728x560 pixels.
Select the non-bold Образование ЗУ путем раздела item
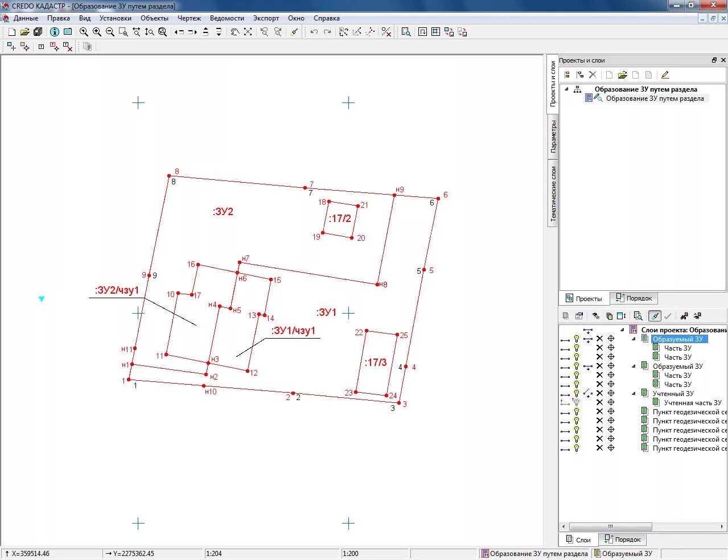click(655, 98)
